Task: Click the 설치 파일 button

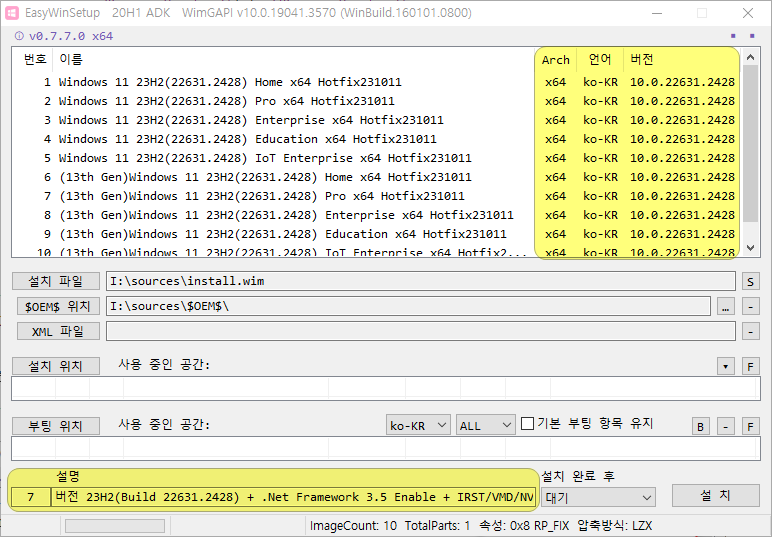Action: [56, 281]
